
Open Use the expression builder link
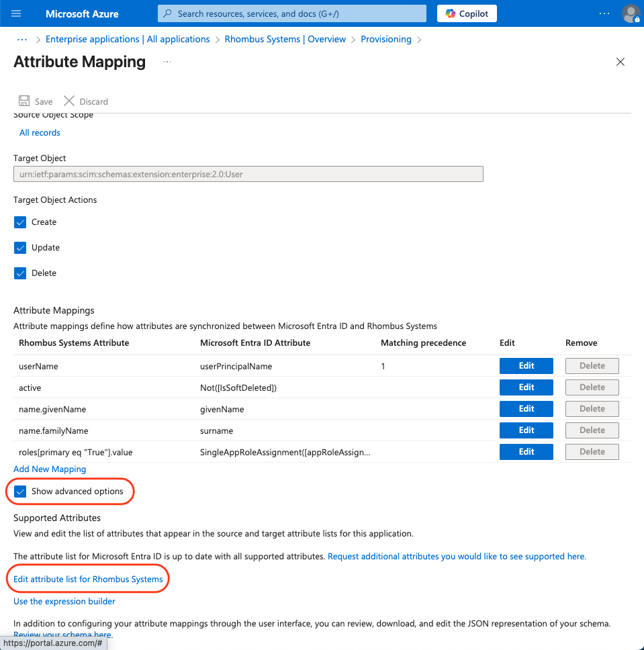(64, 602)
